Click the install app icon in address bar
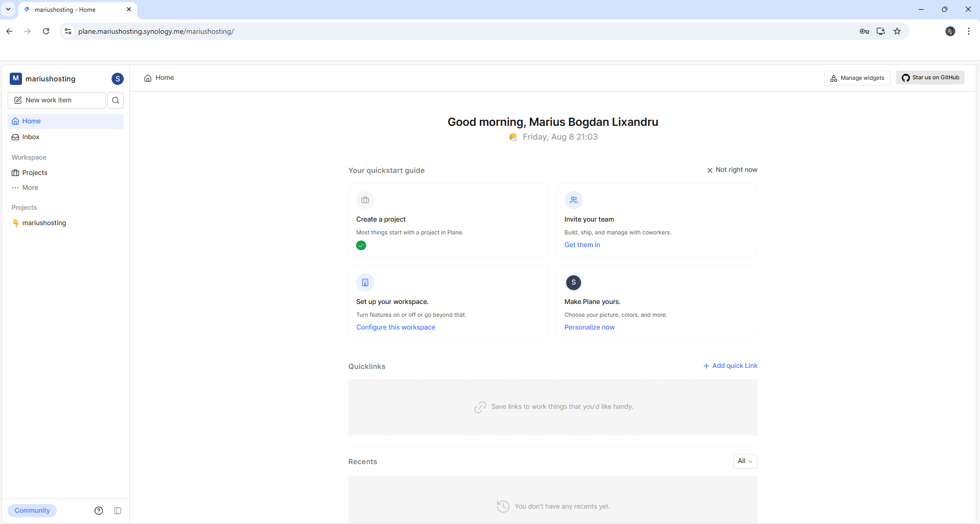980x524 pixels. tap(881, 31)
